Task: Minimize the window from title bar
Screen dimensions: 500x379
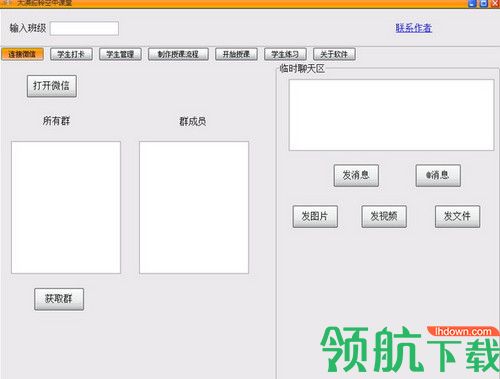Action: 473,3
